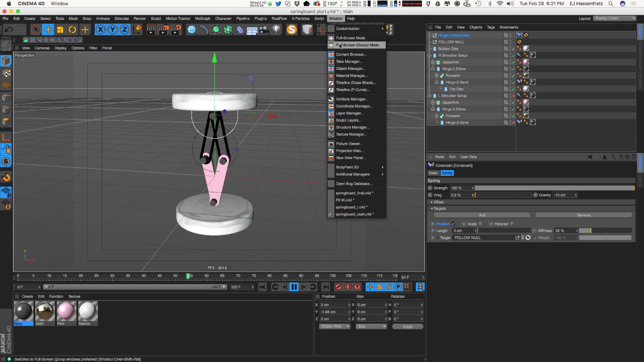The height and width of the screenshot is (362, 644).
Task: Open Content Browser from Window menu
Action: tap(357, 54)
